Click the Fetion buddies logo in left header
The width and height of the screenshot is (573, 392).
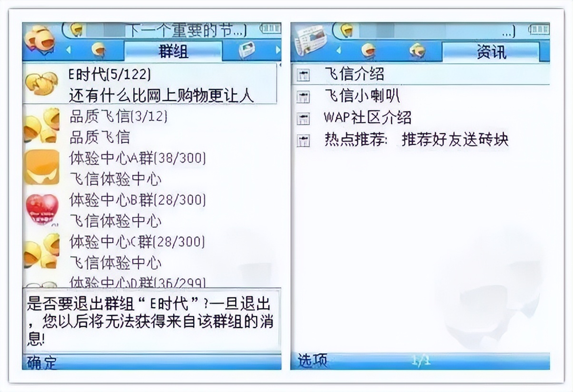40,41
